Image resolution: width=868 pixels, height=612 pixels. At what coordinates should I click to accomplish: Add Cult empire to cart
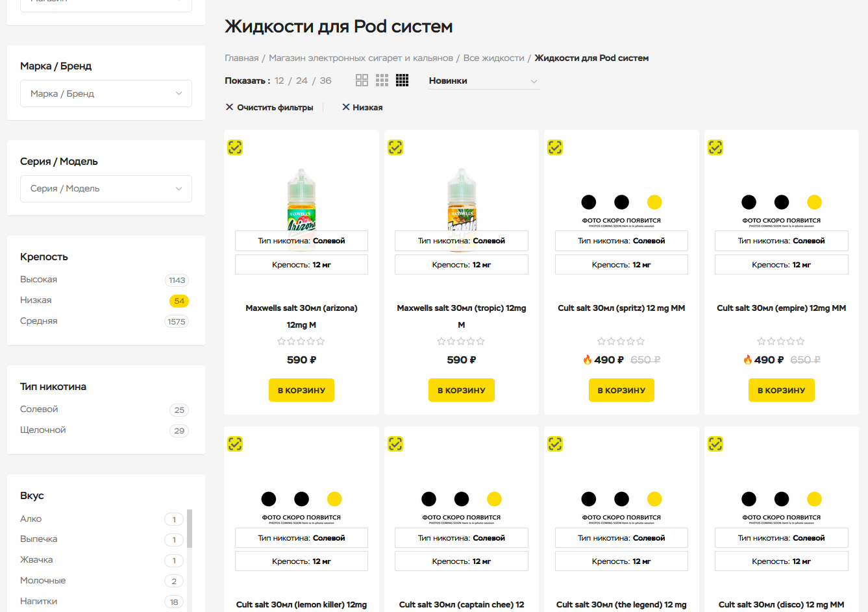coord(782,390)
